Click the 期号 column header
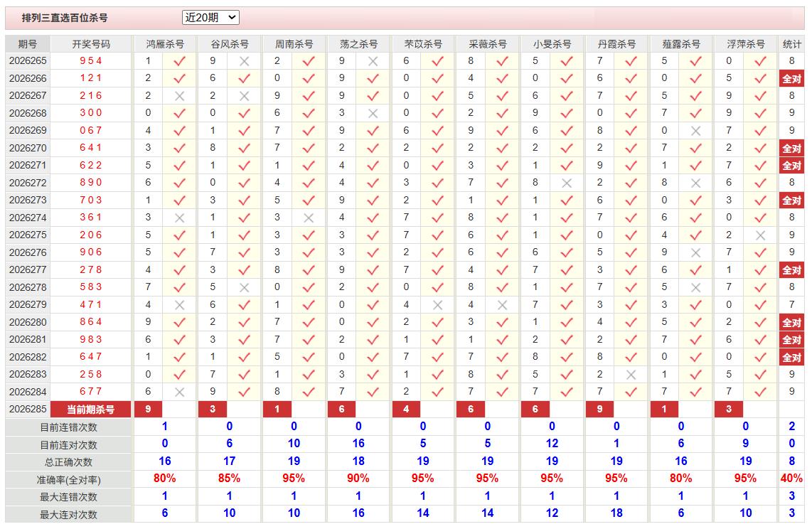 (28, 44)
